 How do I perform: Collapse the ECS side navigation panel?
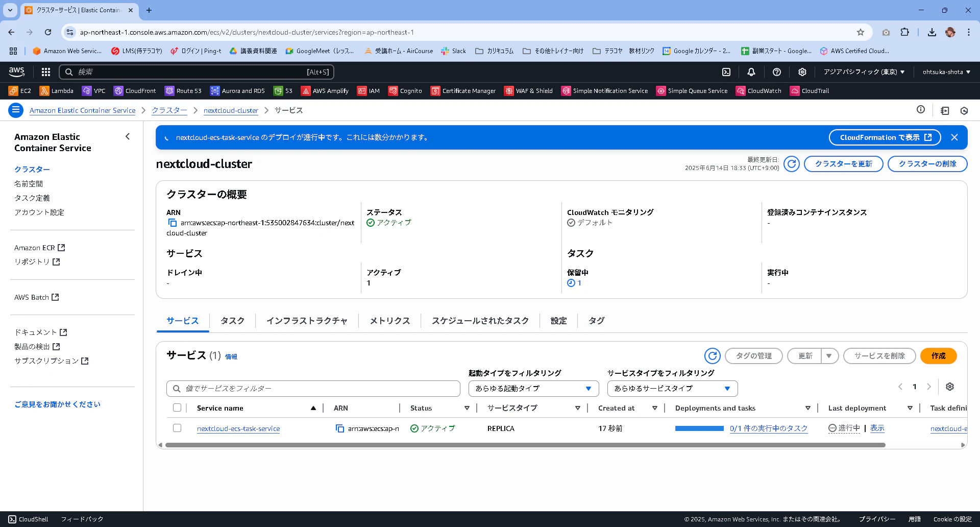point(128,136)
